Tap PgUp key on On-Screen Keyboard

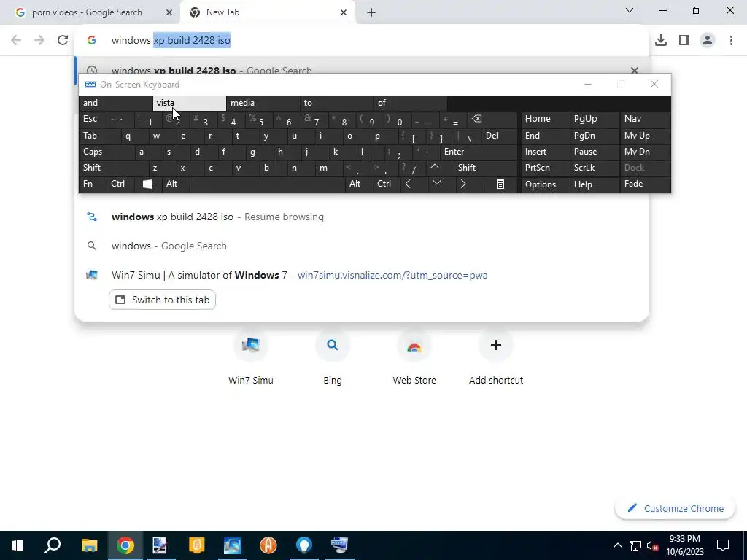click(595, 119)
